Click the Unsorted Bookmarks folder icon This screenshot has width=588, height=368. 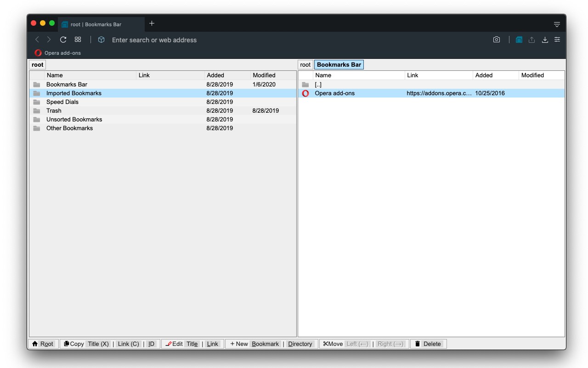[37, 120]
